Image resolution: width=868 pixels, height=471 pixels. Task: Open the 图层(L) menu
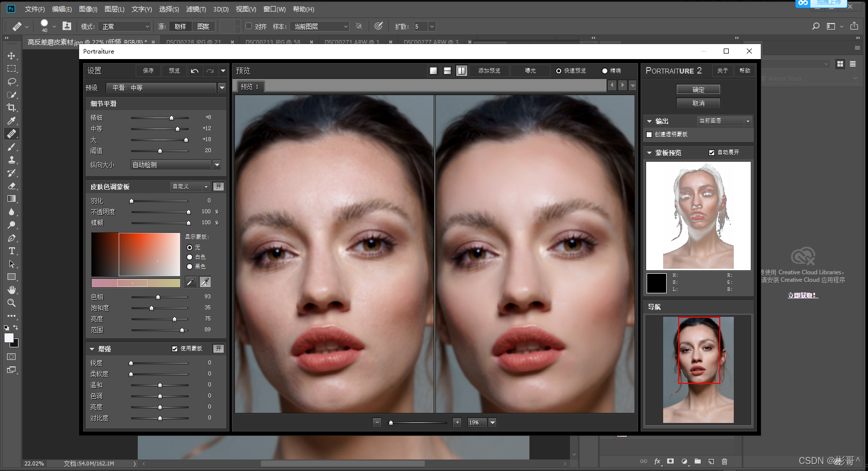tap(114, 9)
